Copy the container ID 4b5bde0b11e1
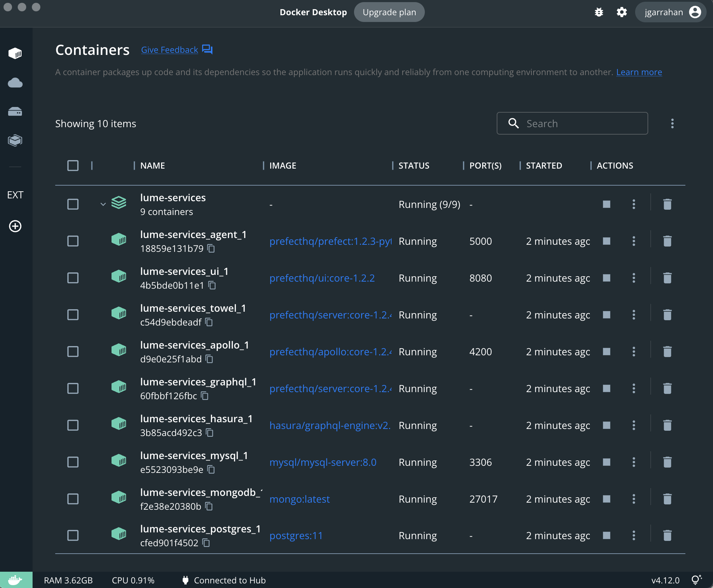 click(212, 285)
